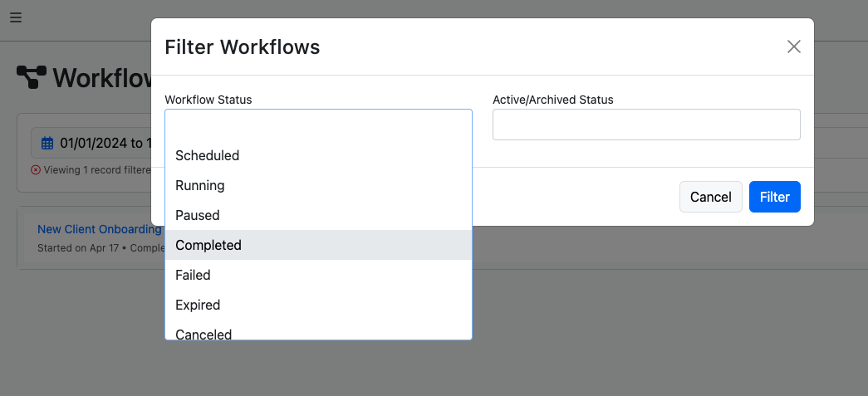Open the Active/Archived Status dropdown
Viewport: 868px width, 396px height.
coord(646,125)
